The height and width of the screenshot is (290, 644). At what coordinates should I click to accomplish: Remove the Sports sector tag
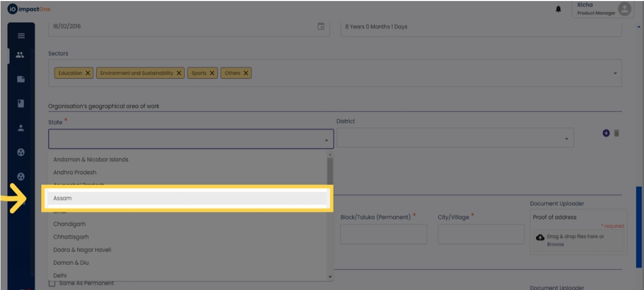tap(212, 73)
